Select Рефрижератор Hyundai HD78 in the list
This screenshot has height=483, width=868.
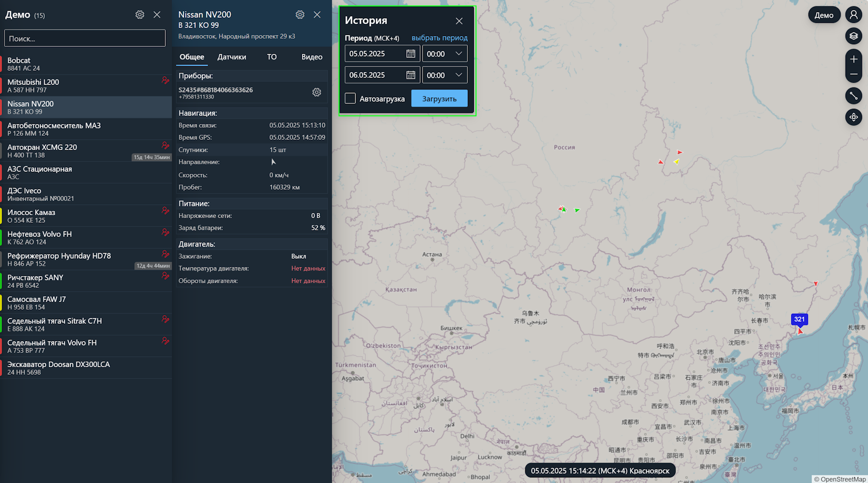(x=86, y=259)
